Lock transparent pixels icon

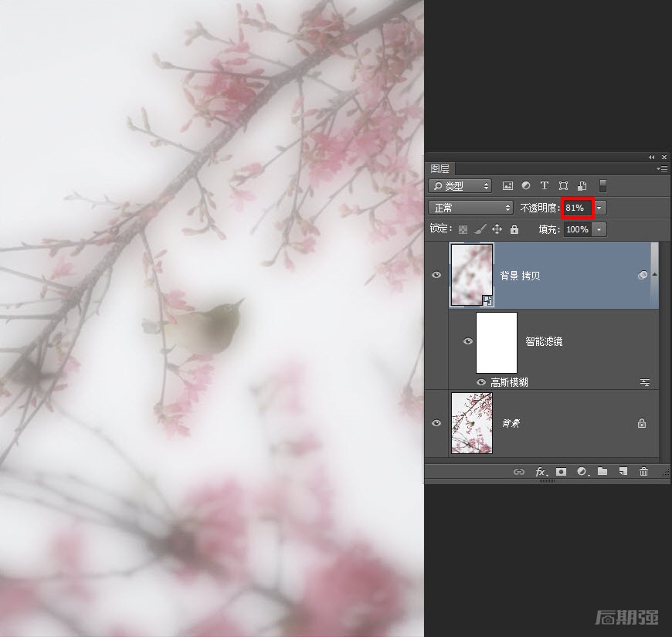(x=463, y=229)
